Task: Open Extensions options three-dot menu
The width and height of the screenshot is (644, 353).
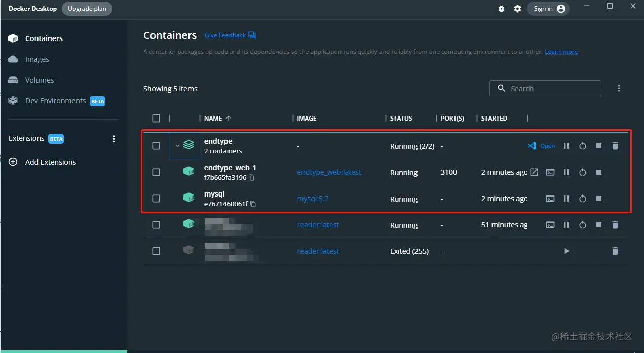Action: click(x=113, y=139)
